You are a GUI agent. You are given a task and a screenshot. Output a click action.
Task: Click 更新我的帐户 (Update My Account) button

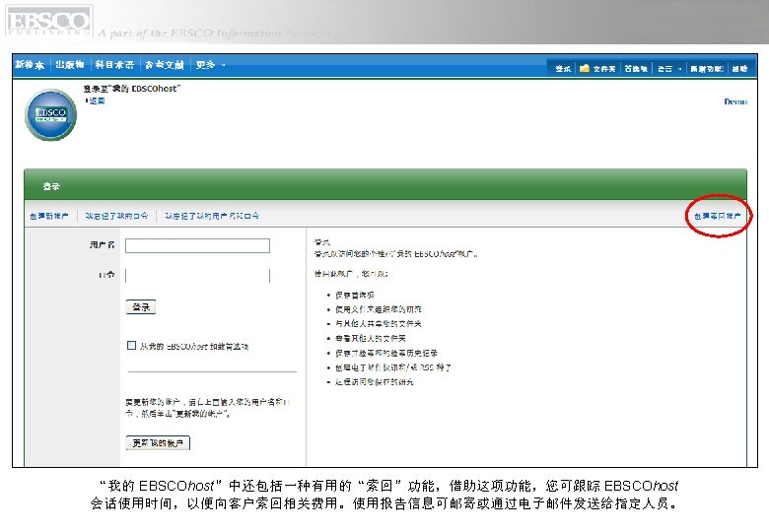[158, 443]
